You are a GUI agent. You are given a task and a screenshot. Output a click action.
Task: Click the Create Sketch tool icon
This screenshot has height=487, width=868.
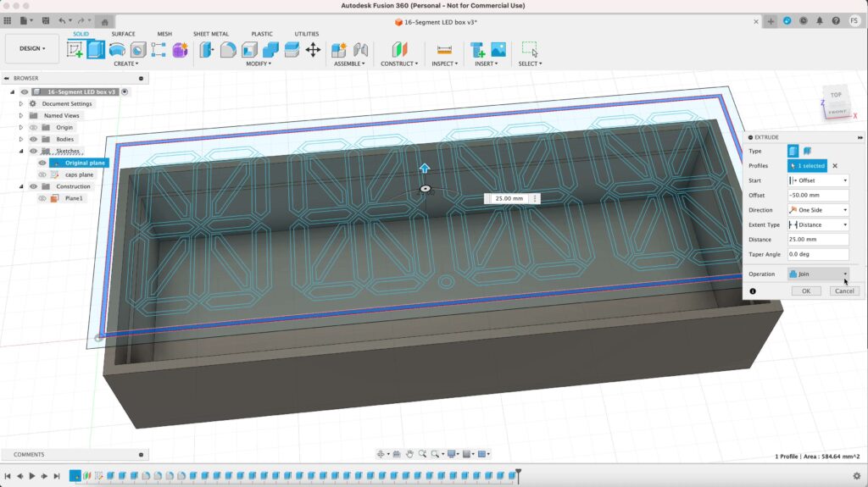tap(75, 50)
